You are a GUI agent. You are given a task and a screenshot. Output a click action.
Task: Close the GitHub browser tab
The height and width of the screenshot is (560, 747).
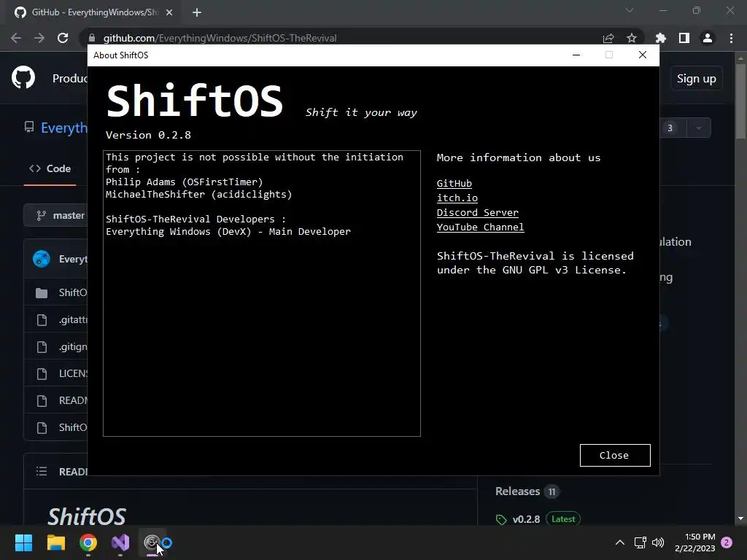click(x=169, y=12)
